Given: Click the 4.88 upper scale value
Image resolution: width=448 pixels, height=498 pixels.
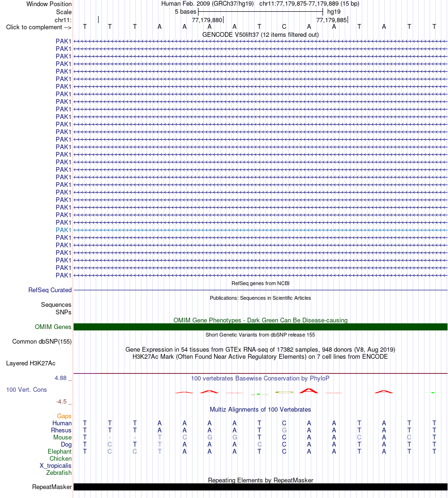Looking at the screenshot, I should coord(61,378).
